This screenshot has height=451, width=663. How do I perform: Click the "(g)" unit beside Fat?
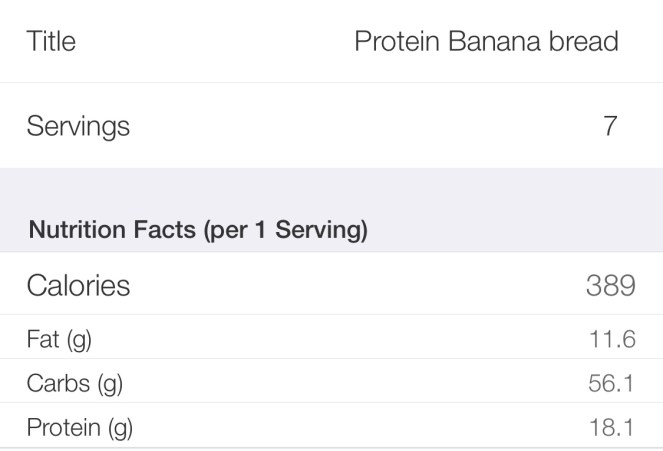tap(77, 339)
